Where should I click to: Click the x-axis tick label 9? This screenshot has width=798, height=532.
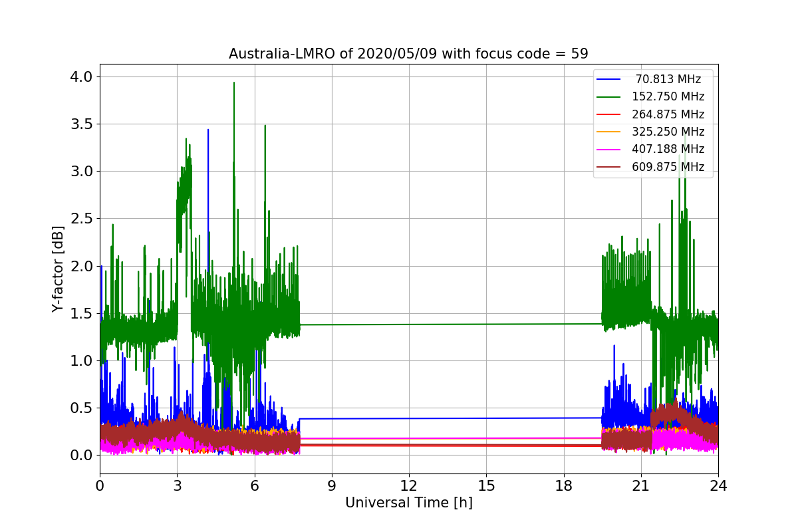tap(332, 485)
